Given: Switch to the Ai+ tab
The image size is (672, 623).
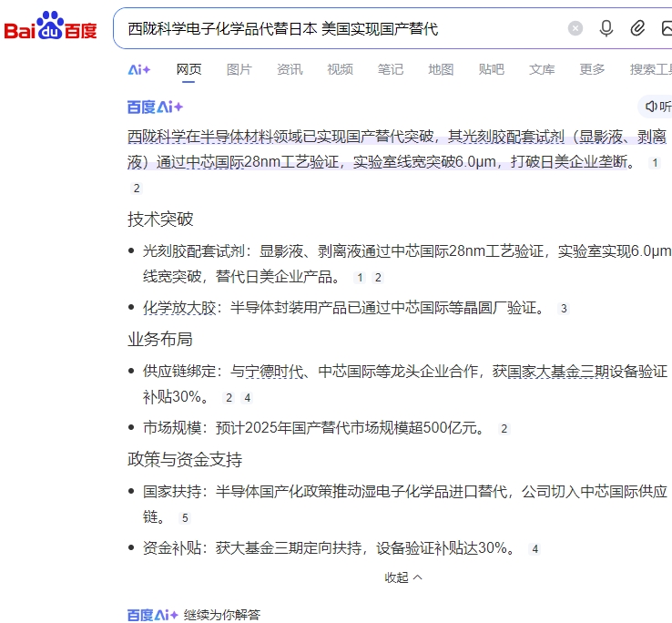Looking at the screenshot, I should [139, 69].
